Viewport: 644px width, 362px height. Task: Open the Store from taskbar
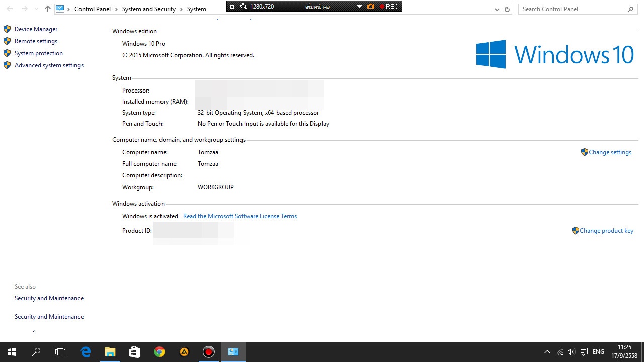point(135,352)
